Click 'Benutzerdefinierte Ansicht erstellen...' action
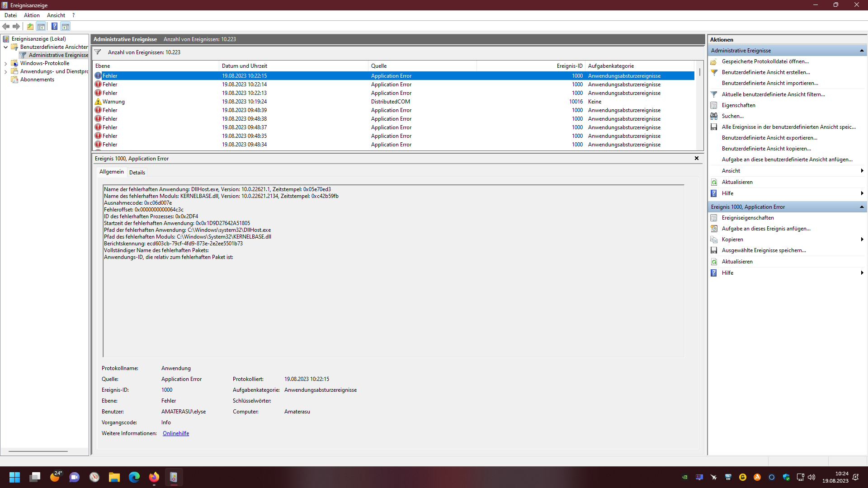 [766, 72]
